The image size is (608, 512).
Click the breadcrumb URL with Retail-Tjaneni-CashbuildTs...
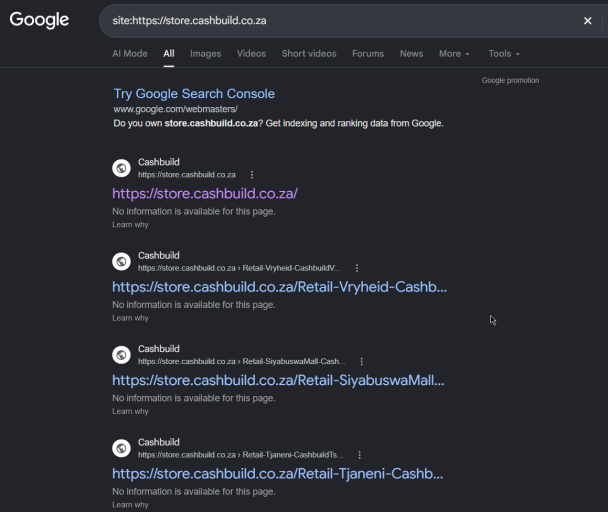[240, 455]
